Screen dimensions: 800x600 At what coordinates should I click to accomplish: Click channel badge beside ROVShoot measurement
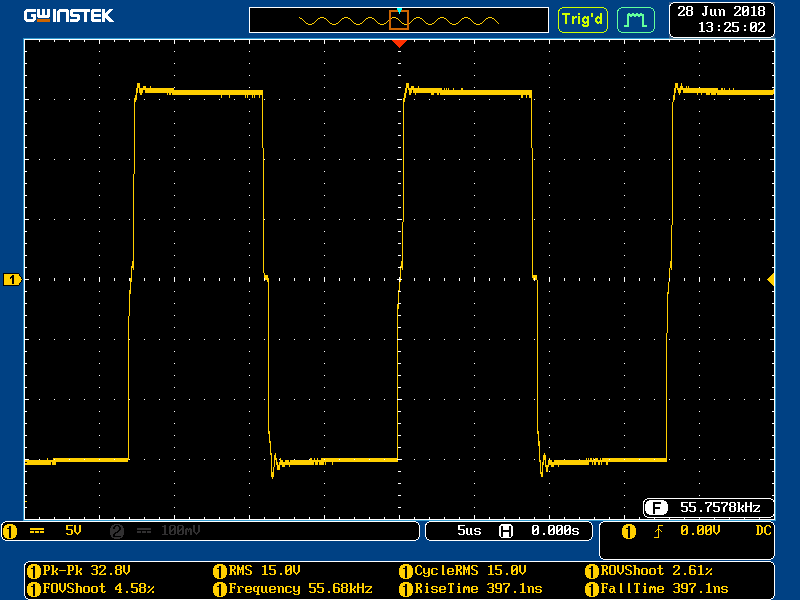point(592,571)
